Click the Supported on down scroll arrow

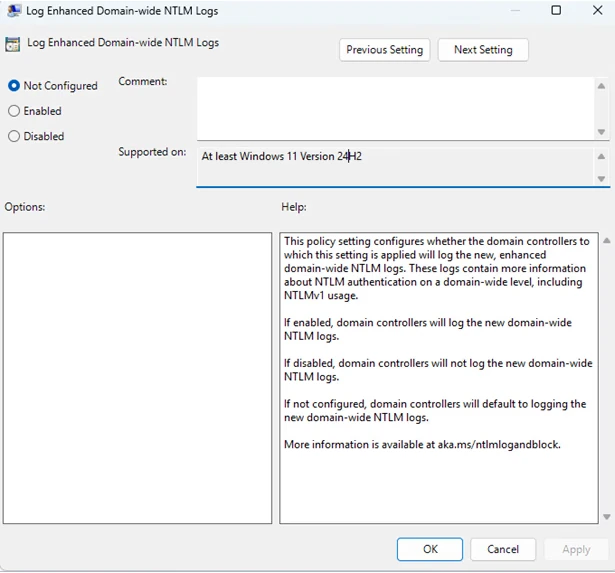(601, 179)
